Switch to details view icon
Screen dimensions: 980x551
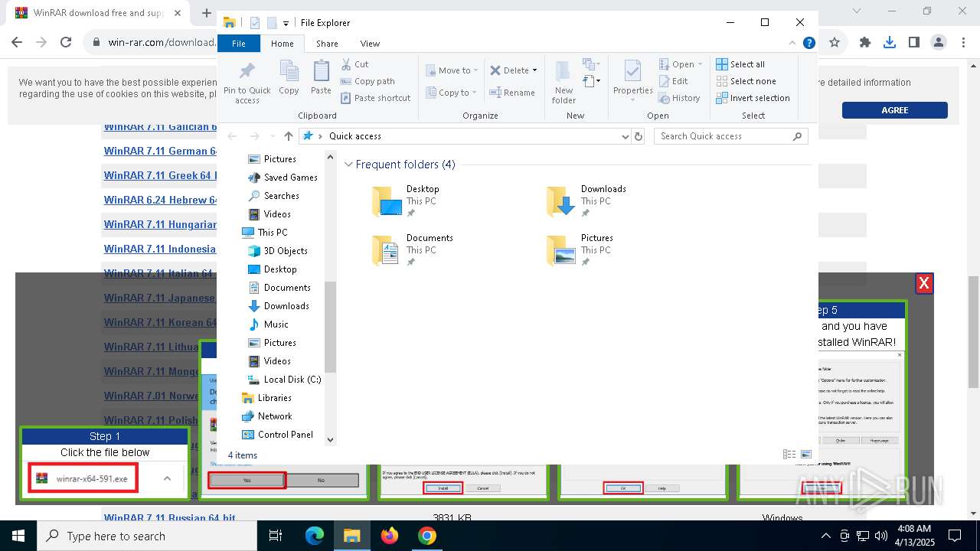(789, 455)
